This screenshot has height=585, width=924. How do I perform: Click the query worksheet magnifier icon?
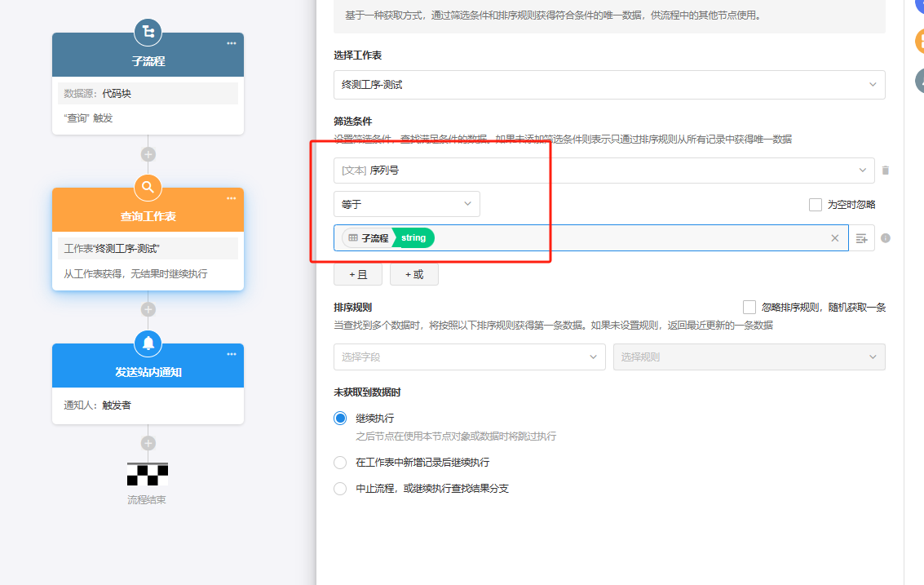tap(148, 188)
